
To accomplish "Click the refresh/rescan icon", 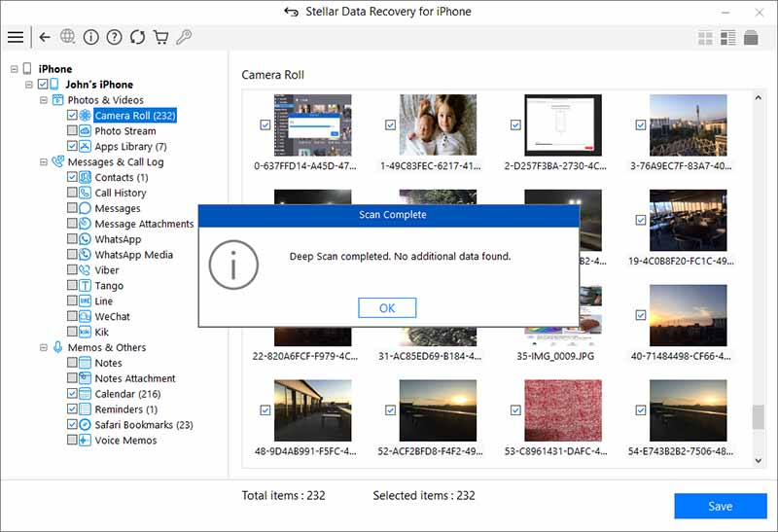I will pos(138,37).
